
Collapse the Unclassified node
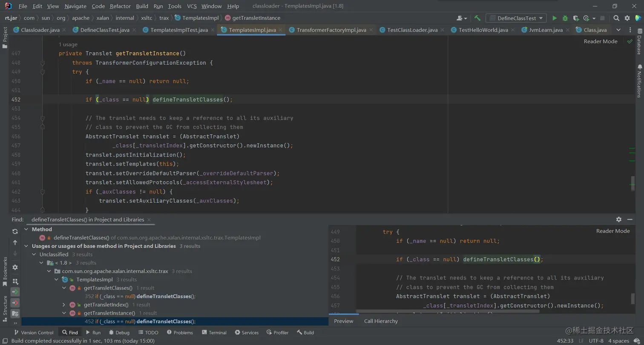point(34,254)
